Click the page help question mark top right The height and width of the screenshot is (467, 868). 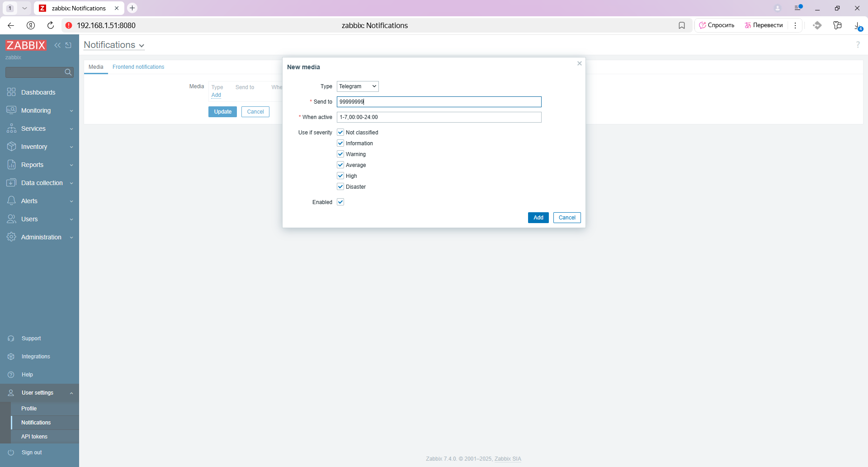pyautogui.click(x=858, y=45)
